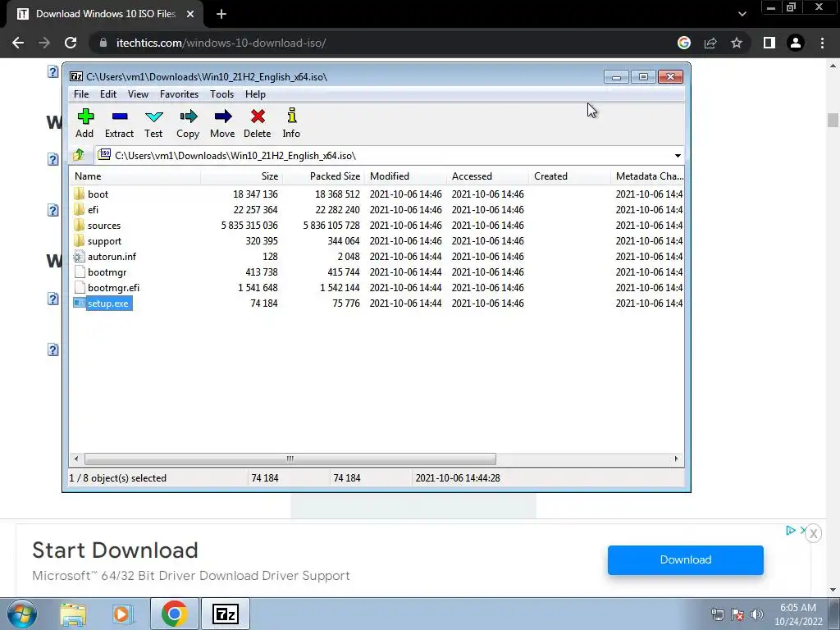
Task: Click the 7-Zip taskbar button
Action: 226,614
